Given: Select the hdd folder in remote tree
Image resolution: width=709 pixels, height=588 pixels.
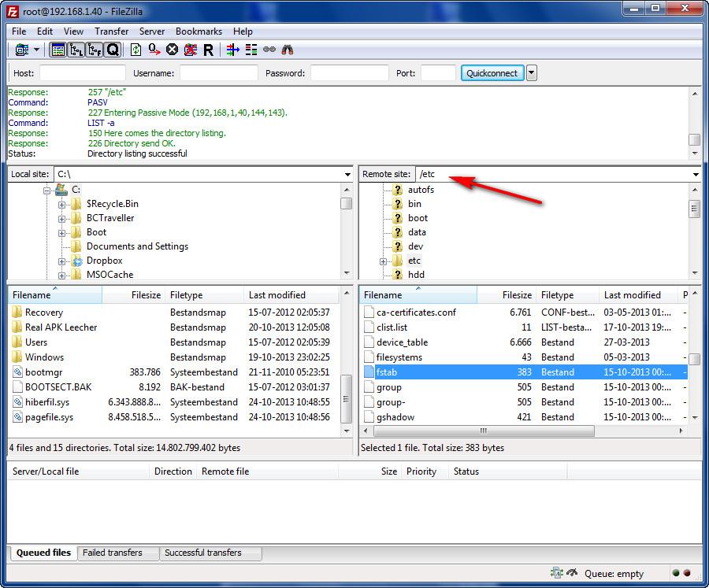Looking at the screenshot, I should (x=416, y=275).
